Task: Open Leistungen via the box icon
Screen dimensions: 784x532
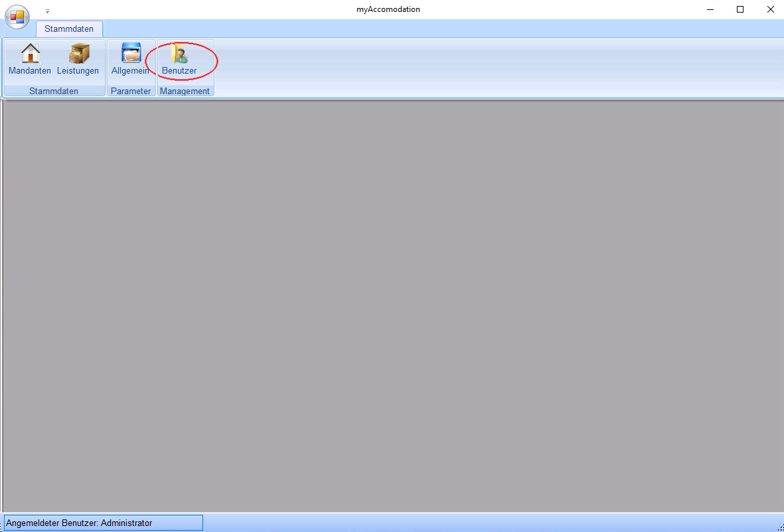Action: point(78,53)
